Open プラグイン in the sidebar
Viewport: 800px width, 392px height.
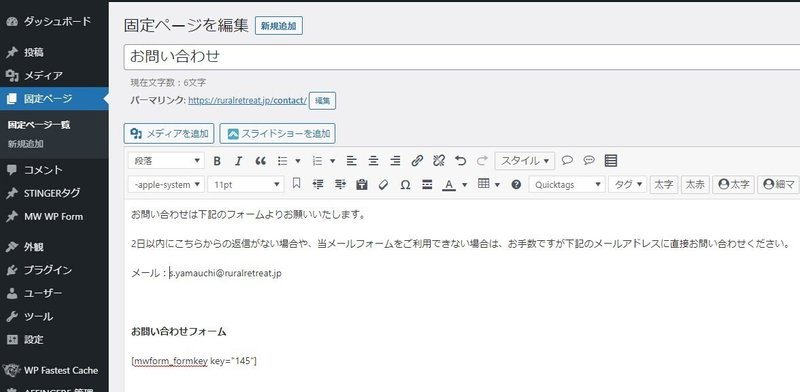(x=54, y=270)
